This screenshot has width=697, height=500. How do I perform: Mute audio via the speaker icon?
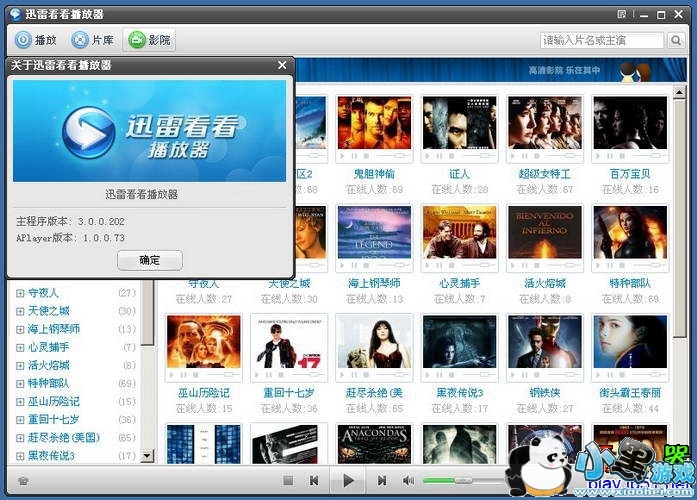408,480
